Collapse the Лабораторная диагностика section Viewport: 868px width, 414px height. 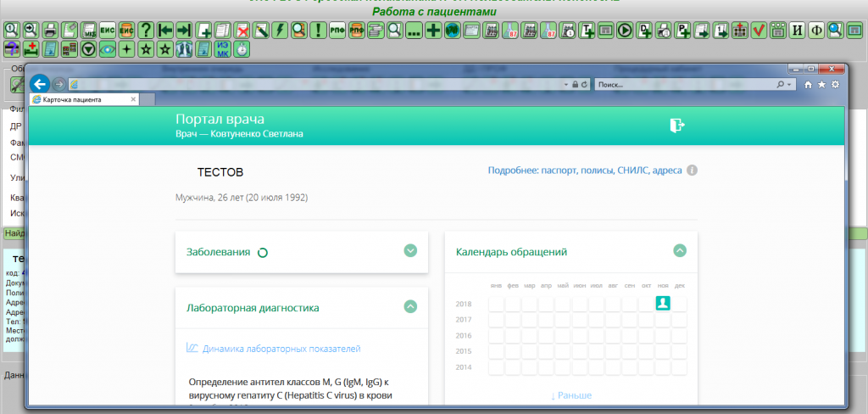point(410,307)
